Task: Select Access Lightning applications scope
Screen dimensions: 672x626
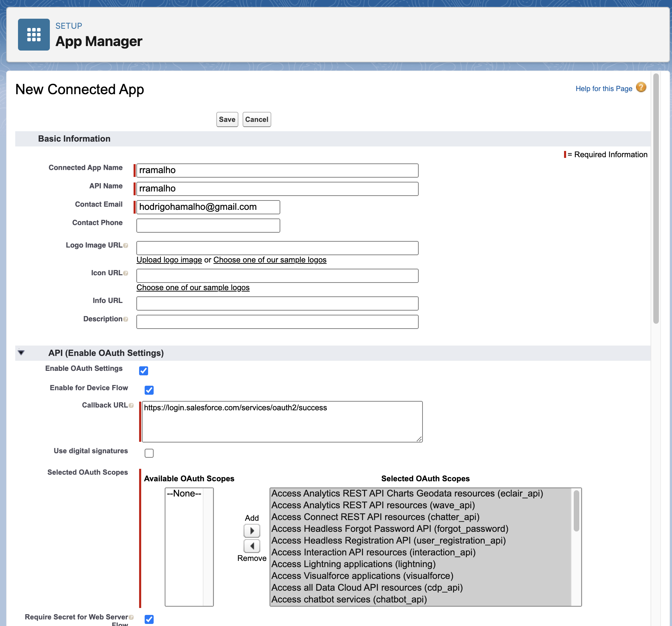Action: pyautogui.click(x=353, y=564)
